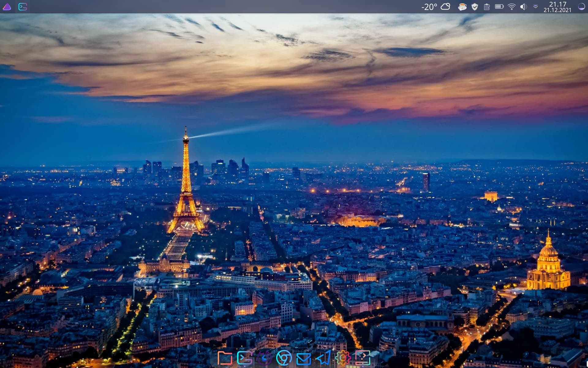The image size is (588, 368).
Task: Open the Wi-Fi network menu
Action: tap(511, 7)
